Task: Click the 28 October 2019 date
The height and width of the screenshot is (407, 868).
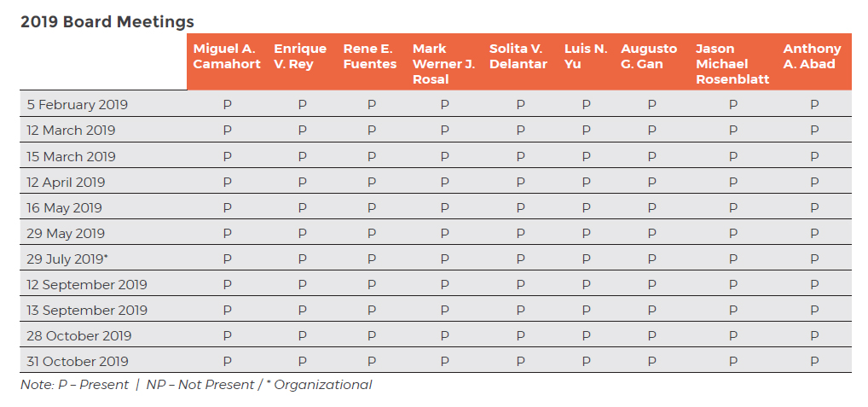Action: [78, 336]
